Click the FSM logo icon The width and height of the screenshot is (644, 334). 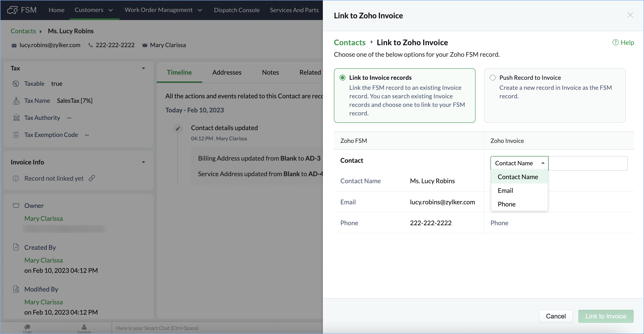click(x=12, y=10)
